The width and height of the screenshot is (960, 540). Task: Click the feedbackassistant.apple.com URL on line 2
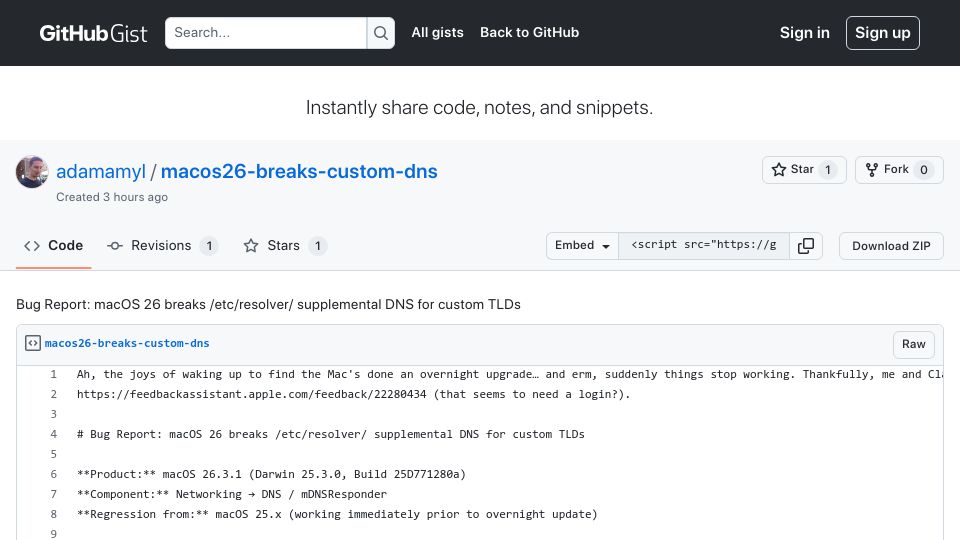[x=252, y=394]
